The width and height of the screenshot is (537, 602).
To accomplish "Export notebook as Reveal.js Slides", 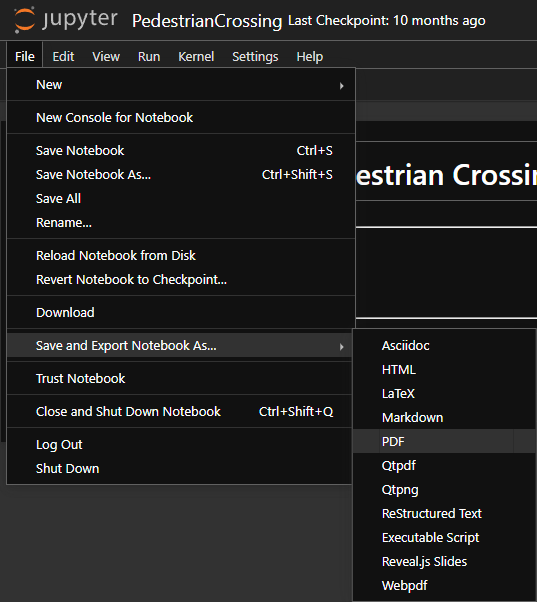I will pos(444,562).
